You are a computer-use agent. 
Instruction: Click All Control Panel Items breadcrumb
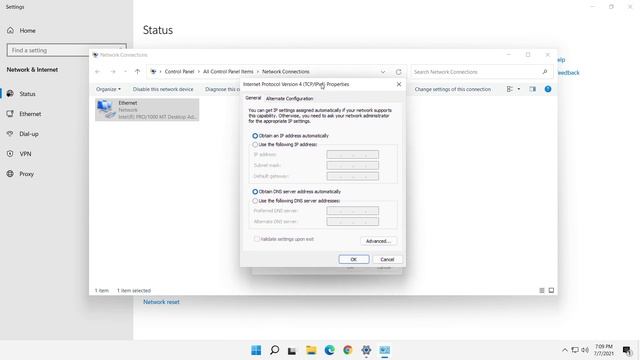tap(228, 72)
